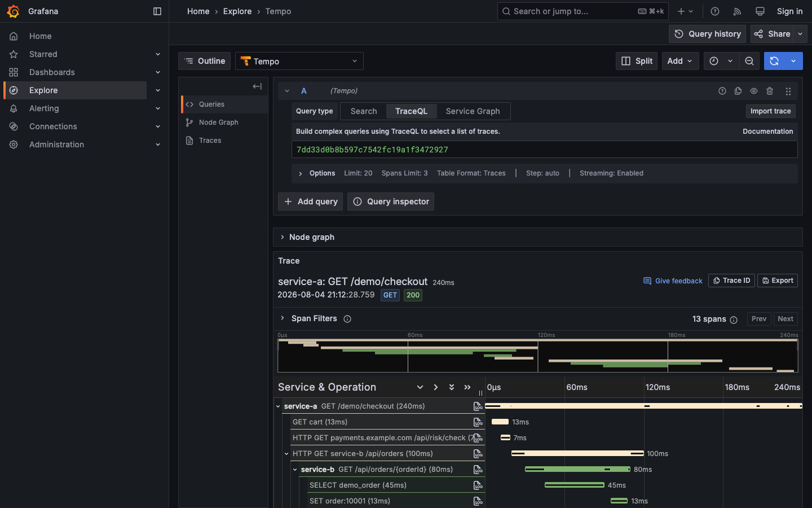Open logs for service-b orders span

[478, 470]
